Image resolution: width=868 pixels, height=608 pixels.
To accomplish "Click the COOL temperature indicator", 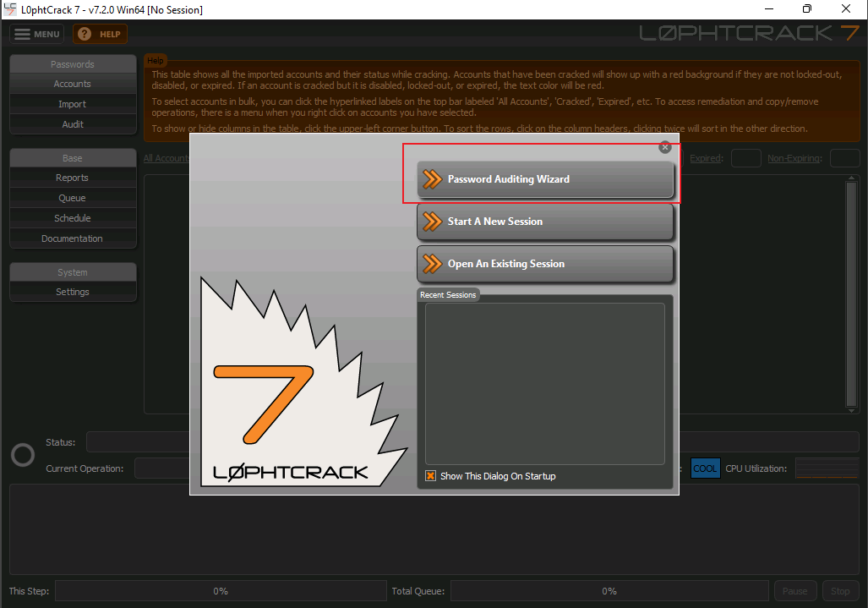I will point(705,468).
